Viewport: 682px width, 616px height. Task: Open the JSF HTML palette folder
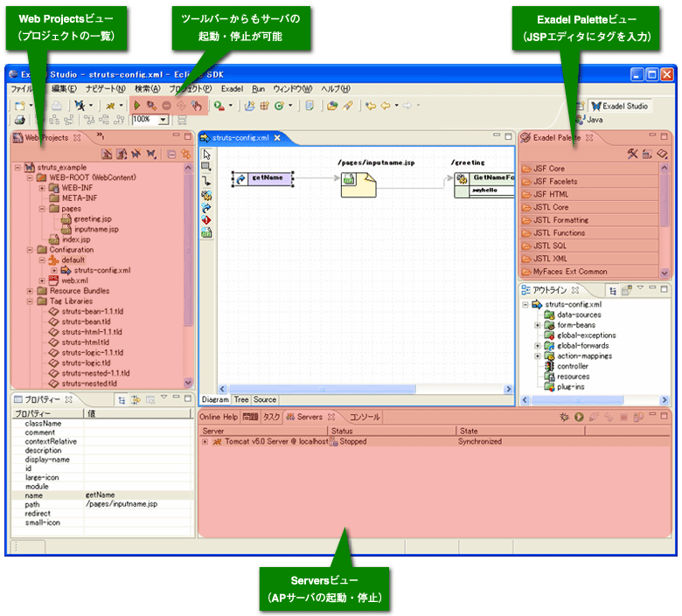click(589, 194)
